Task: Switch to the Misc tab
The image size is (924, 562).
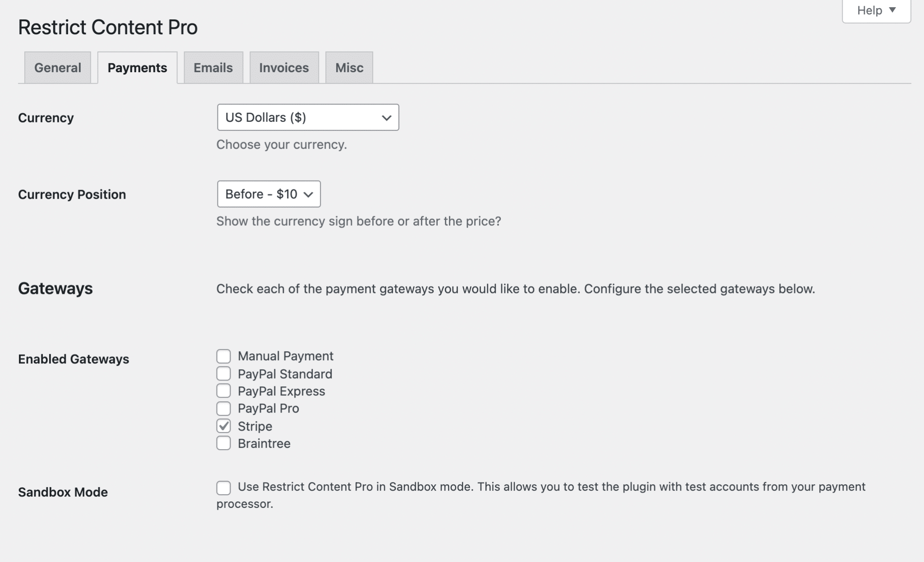Action: (348, 67)
